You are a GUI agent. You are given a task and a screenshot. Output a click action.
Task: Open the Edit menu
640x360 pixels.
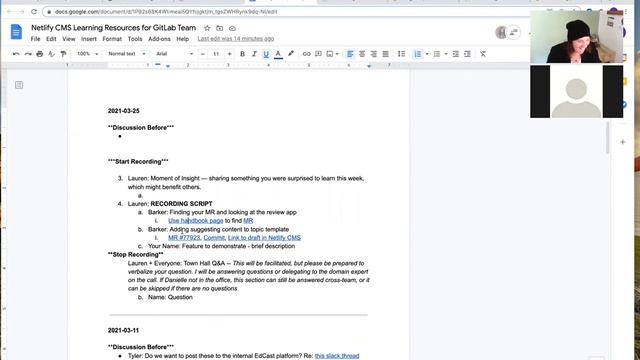point(51,39)
